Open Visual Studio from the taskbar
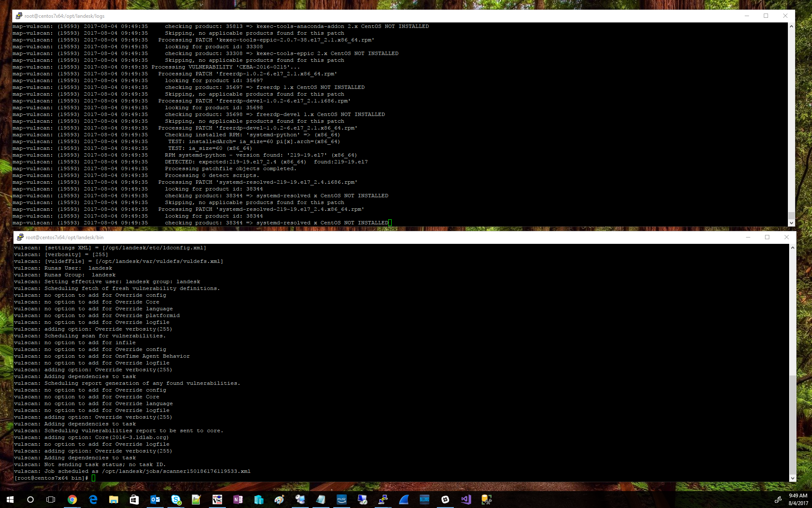This screenshot has width=812, height=508. tap(466, 500)
